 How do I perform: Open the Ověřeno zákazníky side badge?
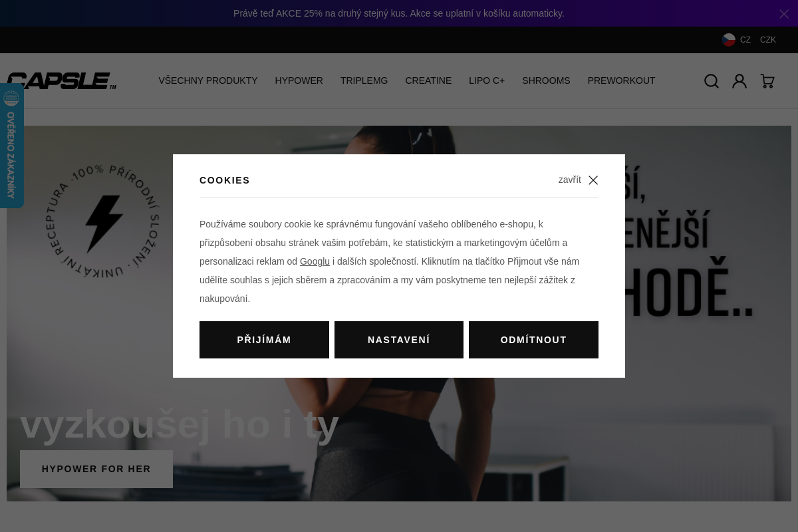[11, 146]
